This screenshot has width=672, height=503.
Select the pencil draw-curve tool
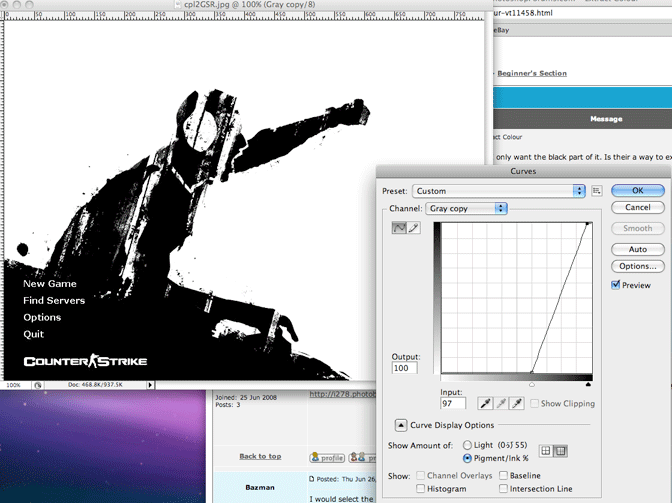click(414, 228)
